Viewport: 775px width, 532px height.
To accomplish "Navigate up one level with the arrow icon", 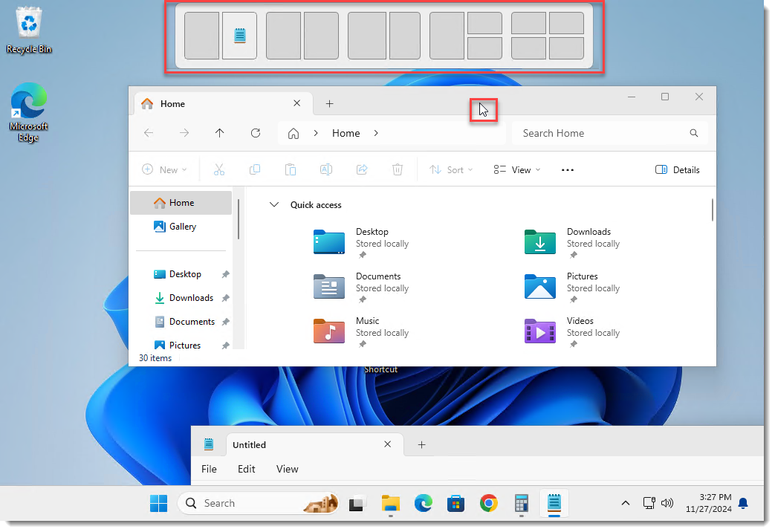I will (x=220, y=133).
